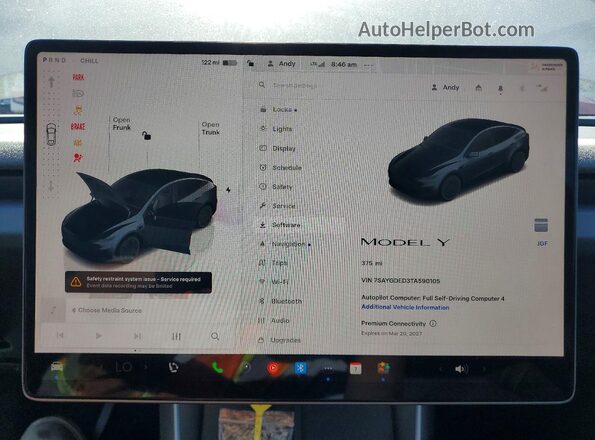Open Navigation settings

pyautogui.click(x=285, y=244)
